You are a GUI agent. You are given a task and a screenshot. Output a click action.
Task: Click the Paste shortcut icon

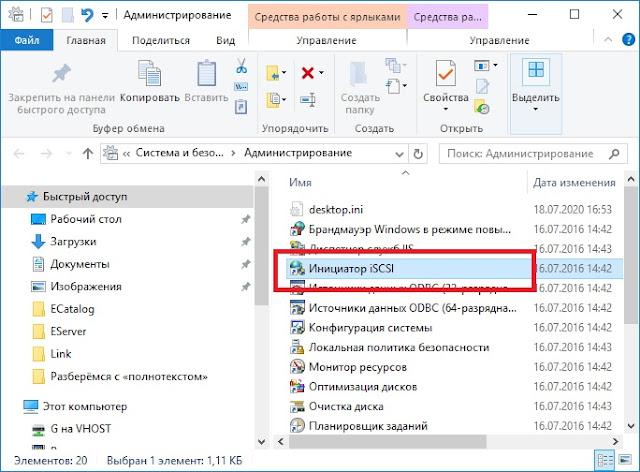pyautogui.click(x=241, y=107)
